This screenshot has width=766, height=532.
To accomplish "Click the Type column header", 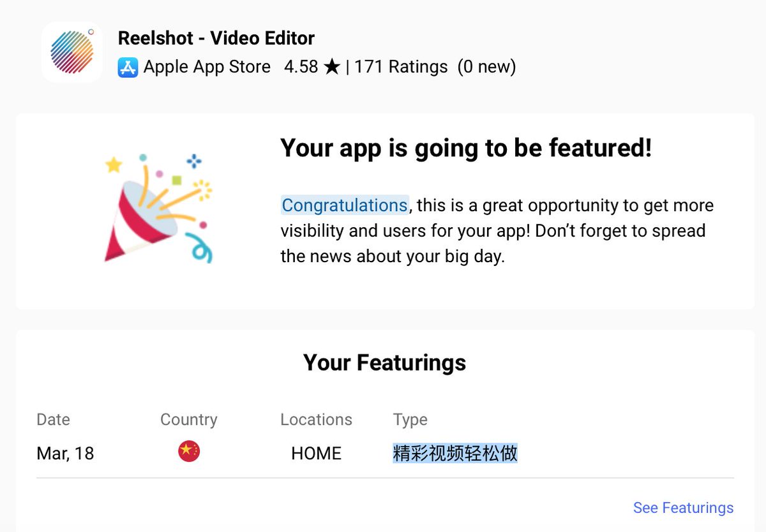I will coord(410,420).
